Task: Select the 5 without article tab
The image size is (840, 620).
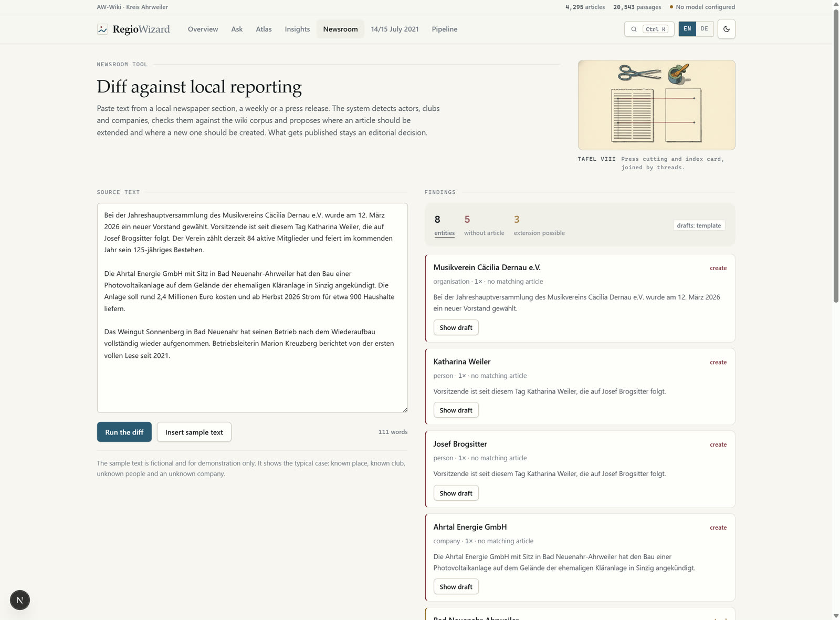Action: (484, 225)
